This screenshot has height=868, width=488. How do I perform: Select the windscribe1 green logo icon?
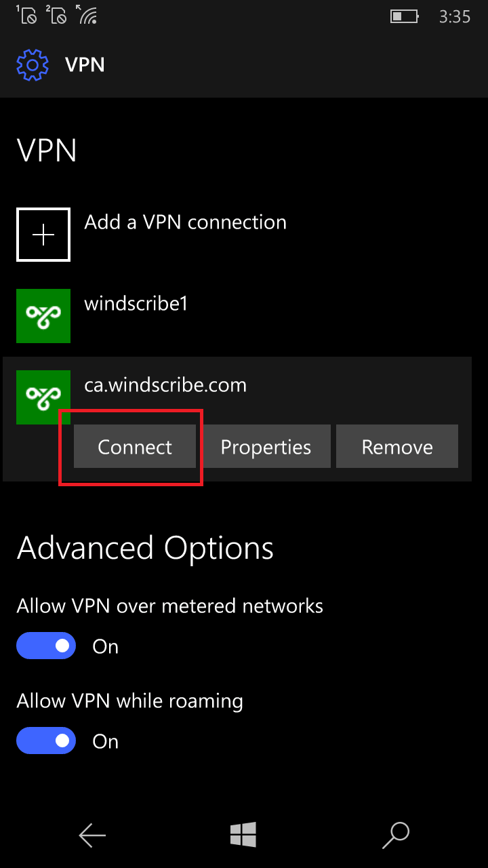(43, 316)
